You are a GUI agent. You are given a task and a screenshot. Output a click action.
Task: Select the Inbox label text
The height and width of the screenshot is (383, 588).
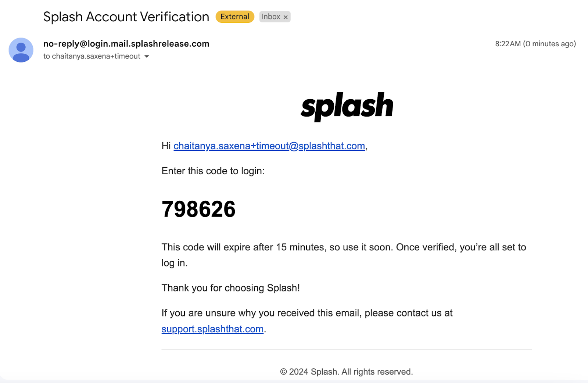(x=271, y=17)
